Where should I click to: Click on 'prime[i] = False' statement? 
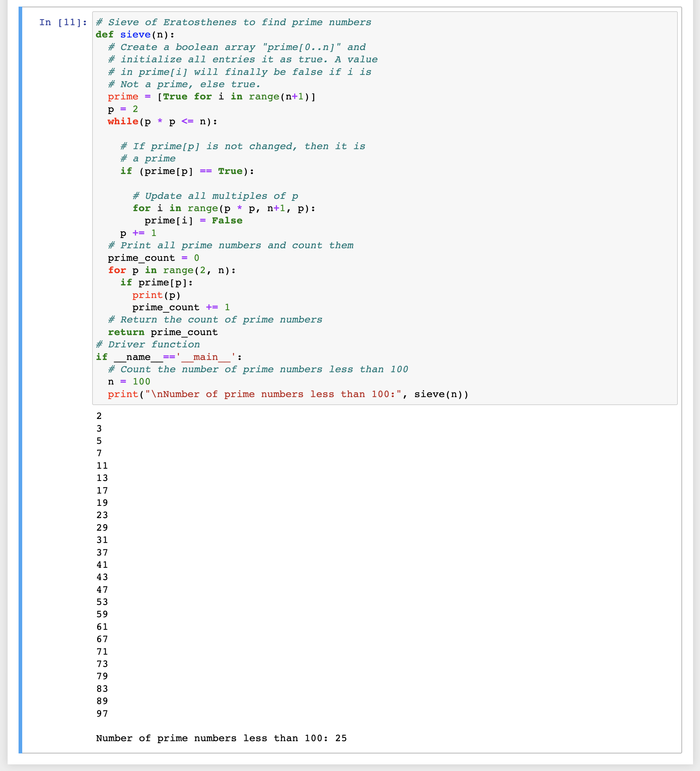193,221
